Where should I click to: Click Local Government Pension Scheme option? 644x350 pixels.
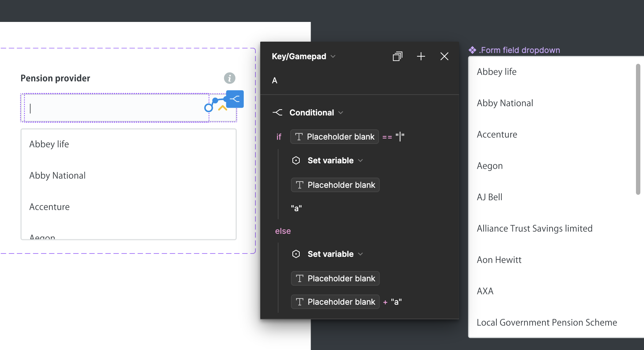click(x=547, y=323)
